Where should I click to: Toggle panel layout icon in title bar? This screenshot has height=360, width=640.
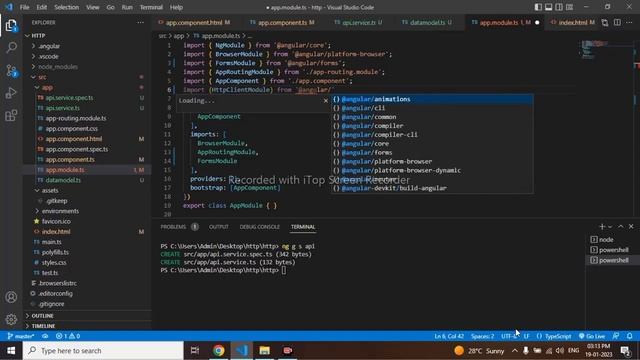549,7
